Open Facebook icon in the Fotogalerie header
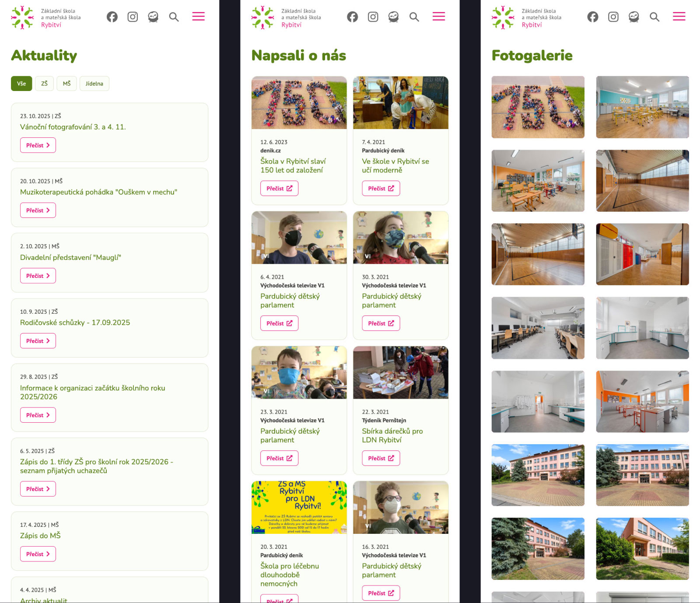700x603 pixels. [592, 17]
